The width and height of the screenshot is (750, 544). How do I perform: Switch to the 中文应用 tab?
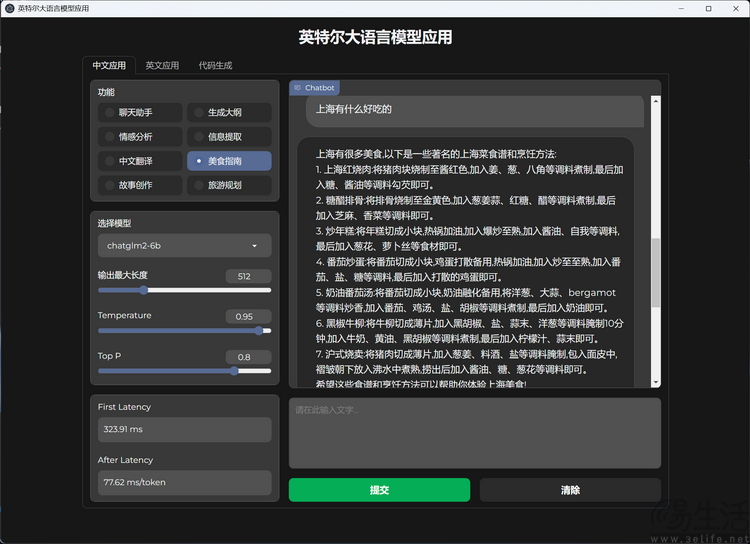pyautogui.click(x=109, y=65)
